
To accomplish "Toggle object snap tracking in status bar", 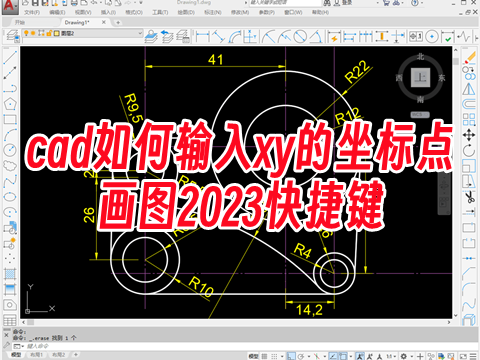I will [x=332, y=356].
